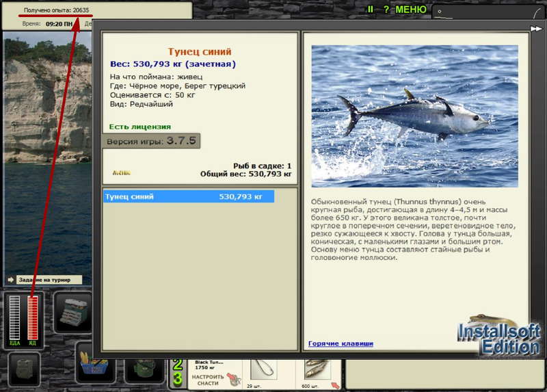Select the live bait slot showing 600 шт.
This screenshot has height=392, width=547.
click(317, 370)
